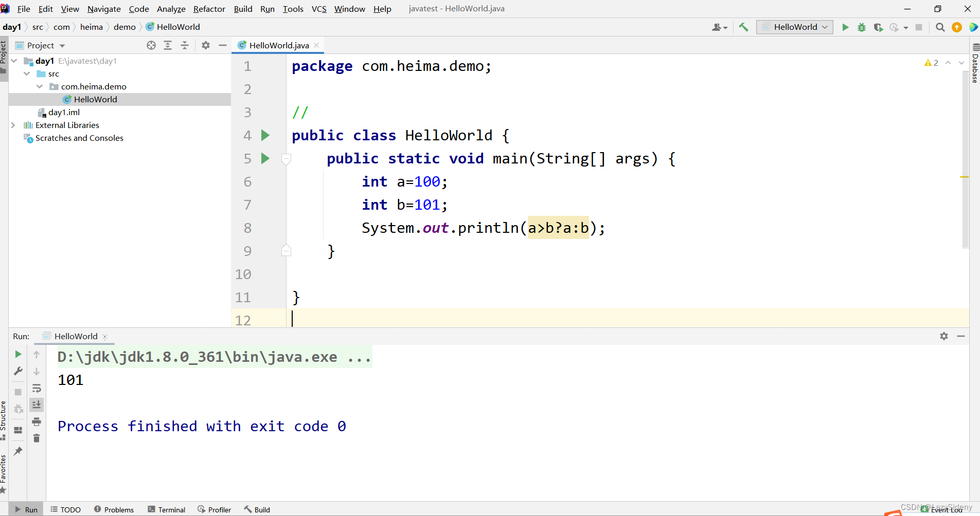980x516 pixels.
Task: Start debugging with the bug icon
Action: (862, 27)
